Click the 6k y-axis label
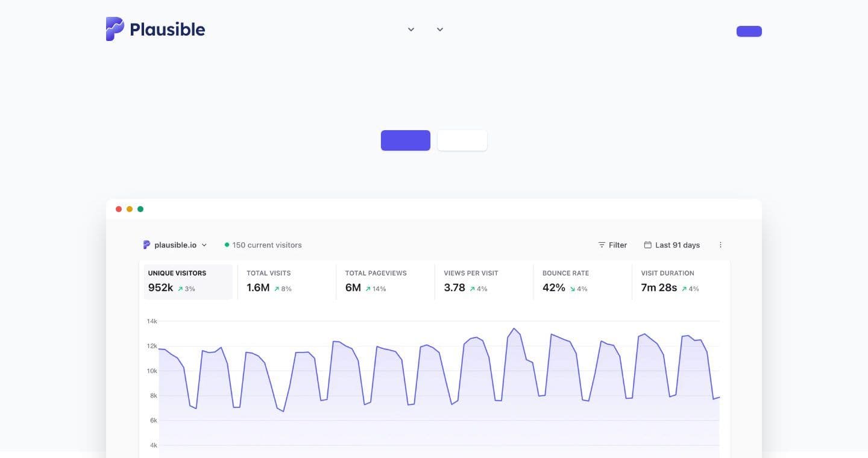 (x=154, y=420)
